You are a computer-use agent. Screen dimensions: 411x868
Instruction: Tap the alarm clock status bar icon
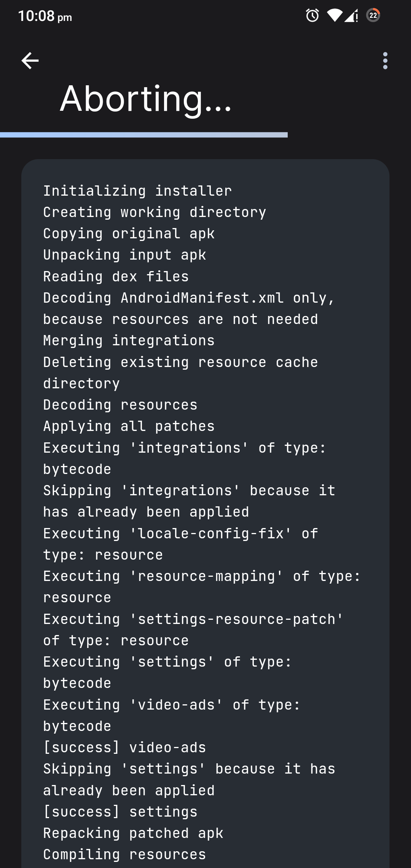[312, 15]
